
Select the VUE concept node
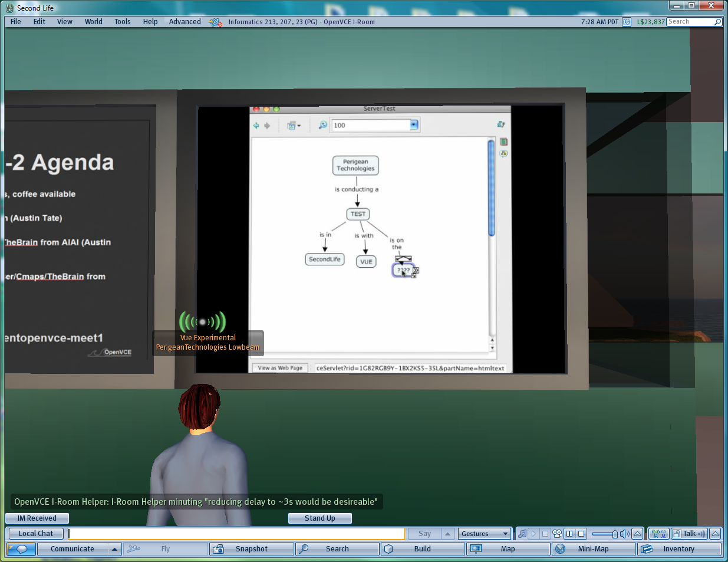366,261
